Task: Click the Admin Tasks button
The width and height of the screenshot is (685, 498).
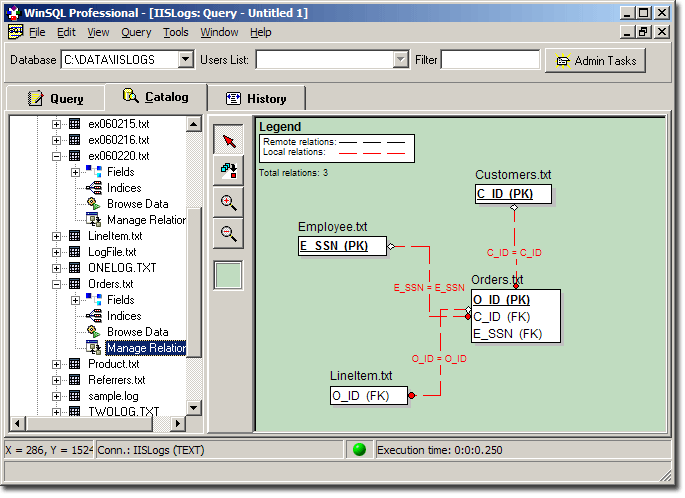Action: [595, 61]
